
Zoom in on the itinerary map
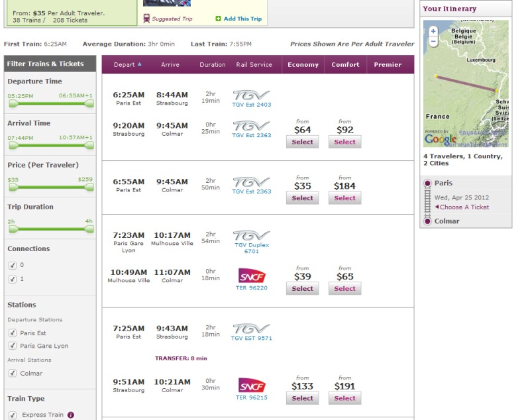pos(433,31)
